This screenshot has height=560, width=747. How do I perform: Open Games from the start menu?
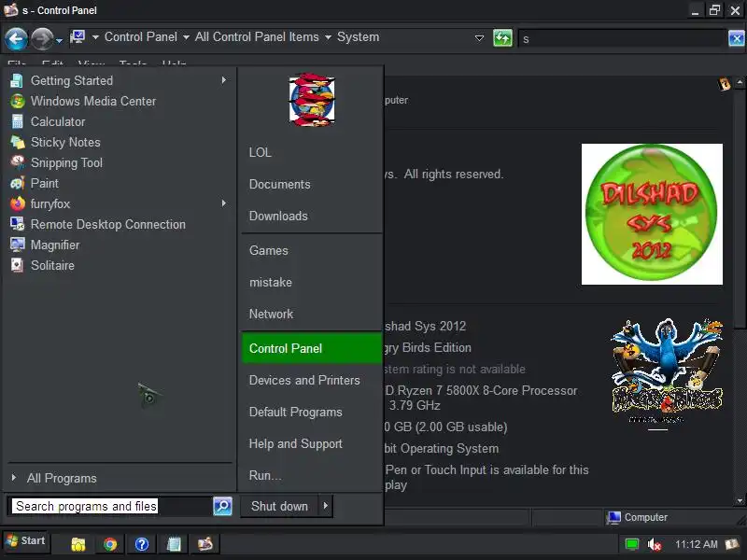(312, 250)
